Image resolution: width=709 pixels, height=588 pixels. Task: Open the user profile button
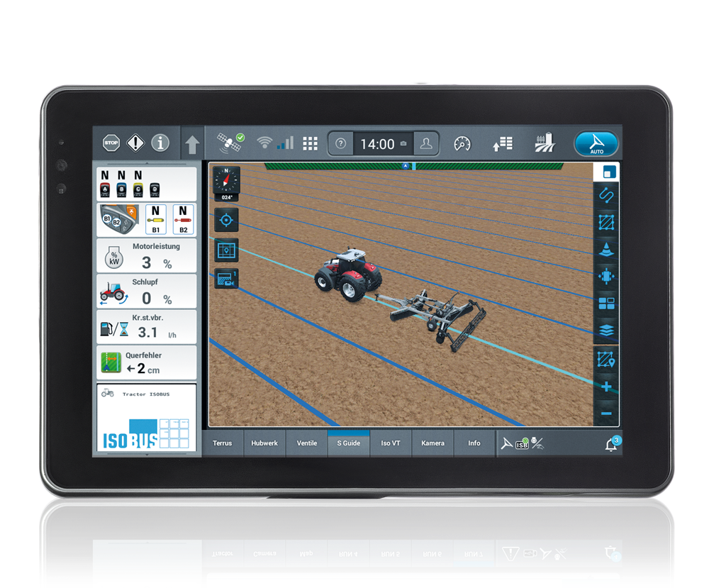click(x=426, y=143)
